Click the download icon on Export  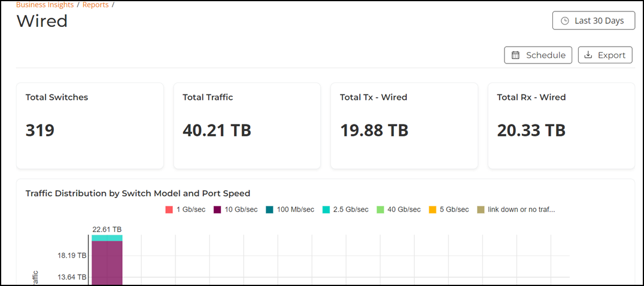click(588, 55)
